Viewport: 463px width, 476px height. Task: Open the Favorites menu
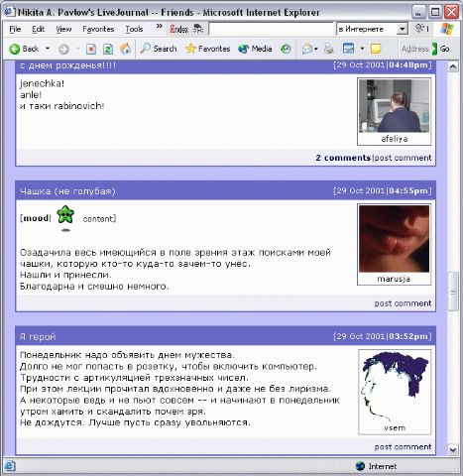coord(98,29)
